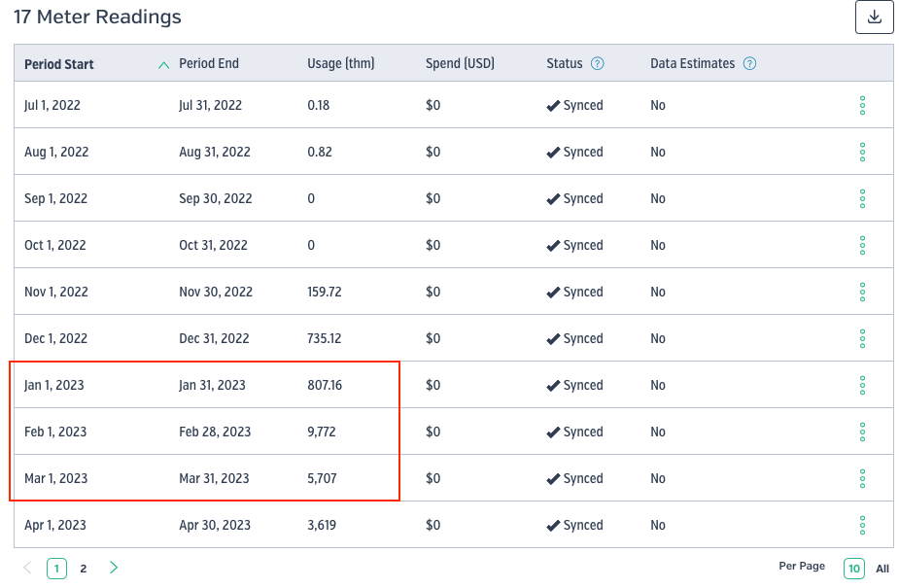Viewport: 899px width, 588px height.
Task: Open row options for Feb 1, 2023
Action: click(862, 432)
